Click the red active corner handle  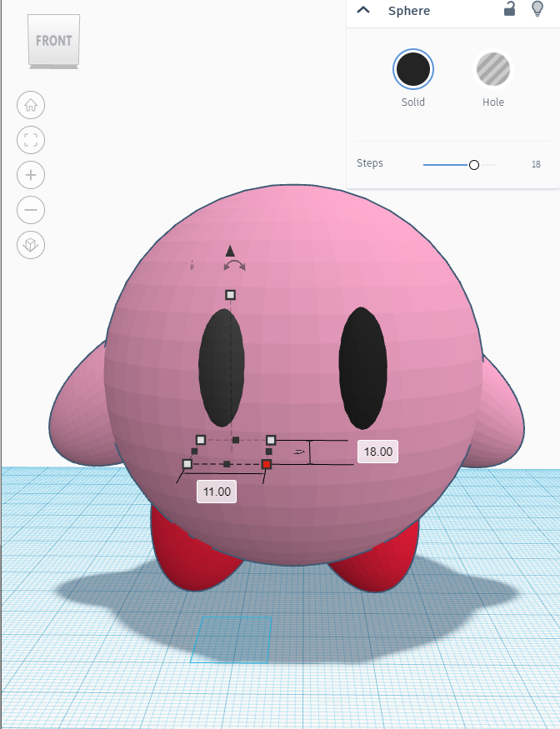point(267,464)
